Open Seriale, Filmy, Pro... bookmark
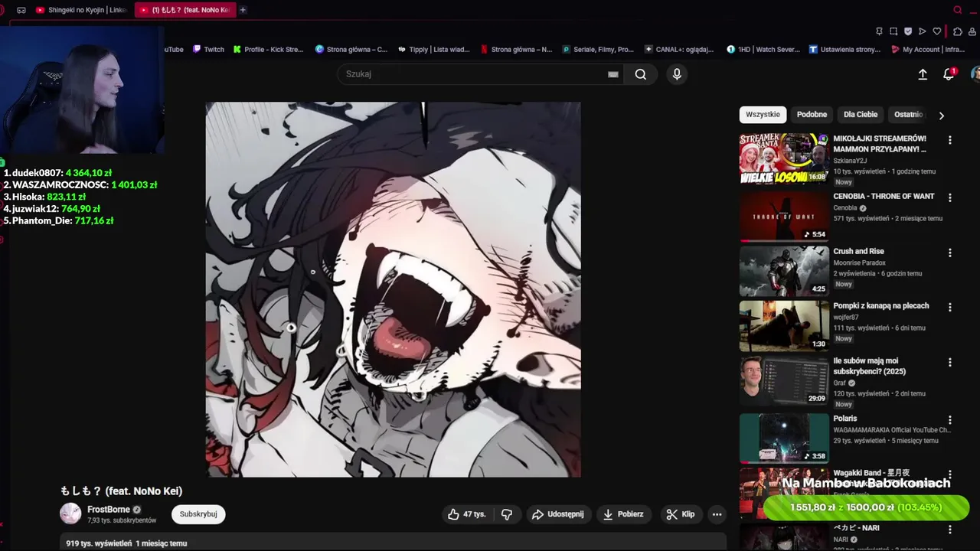The width and height of the screenshot is (980, 551). click(x=598, y=50)
